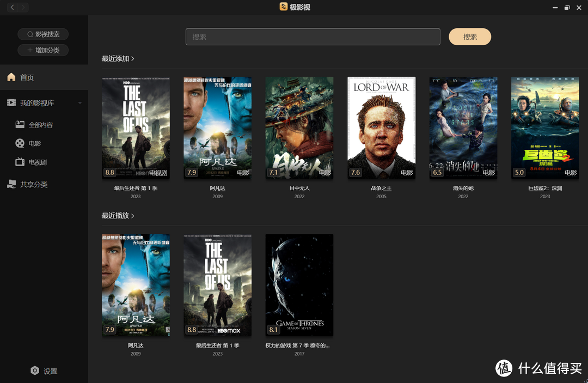This screenshot has width=588, height=383.
Task: Open 消失的她 movie poster
Action: pyautogui.click(x=463, y=127)
